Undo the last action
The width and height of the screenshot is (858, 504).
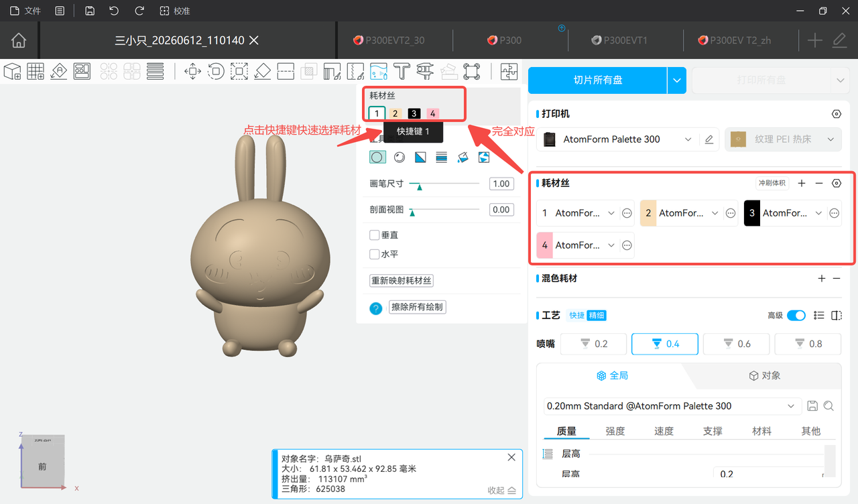point(114,11)
